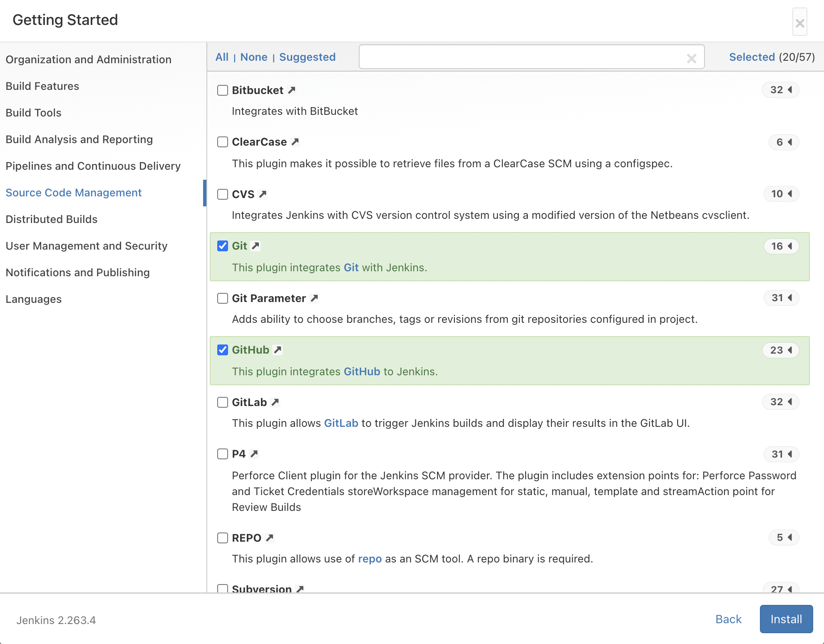Screen dimensions: 824x644
Task: Expand Git dependencies badge showing 16
Action: 781,246
